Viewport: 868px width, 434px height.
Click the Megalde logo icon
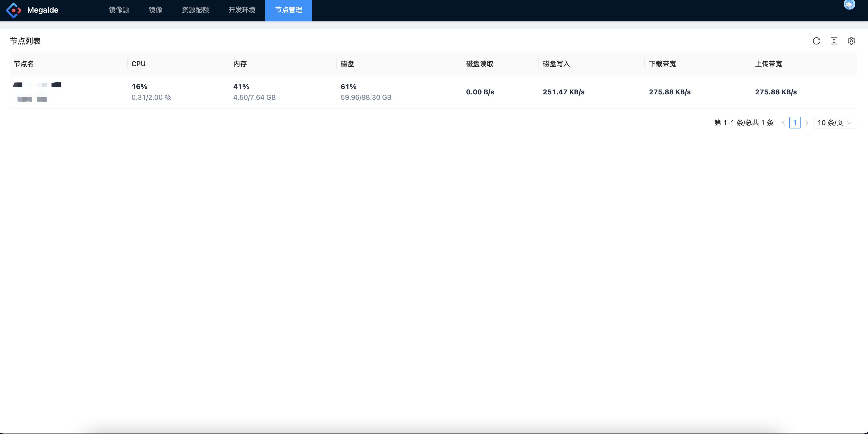[x=13, y=10]
